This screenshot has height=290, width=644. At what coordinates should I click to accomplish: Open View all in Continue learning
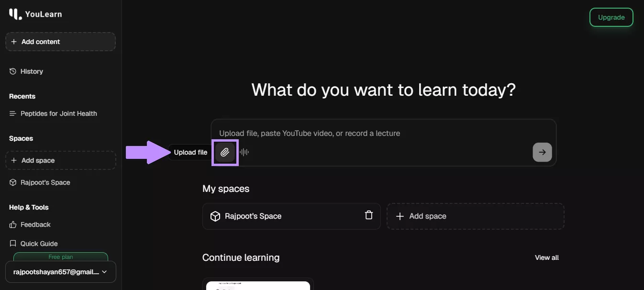[546, 257]
